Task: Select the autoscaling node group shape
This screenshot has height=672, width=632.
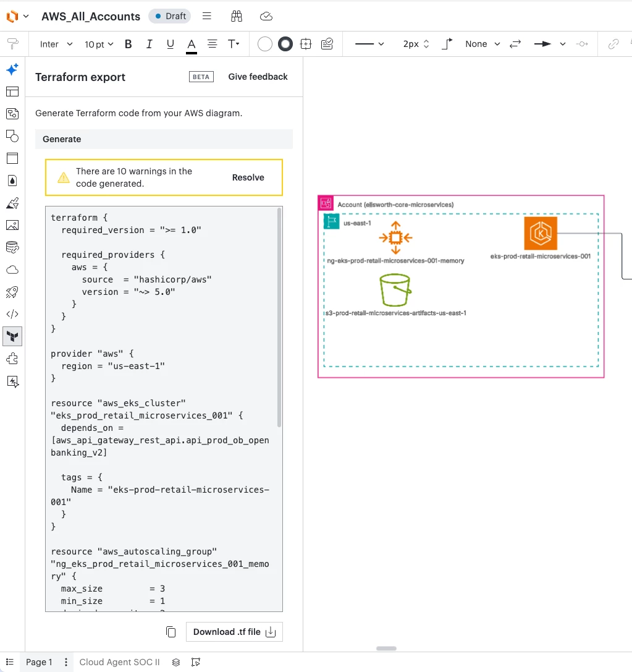Action: 395,237
